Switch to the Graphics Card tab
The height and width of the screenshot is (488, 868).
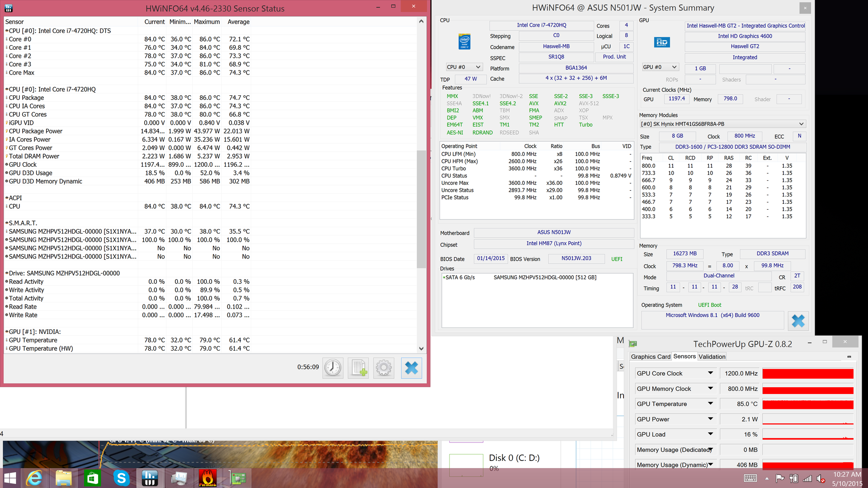pyautogui.click(x=650, y=357)
